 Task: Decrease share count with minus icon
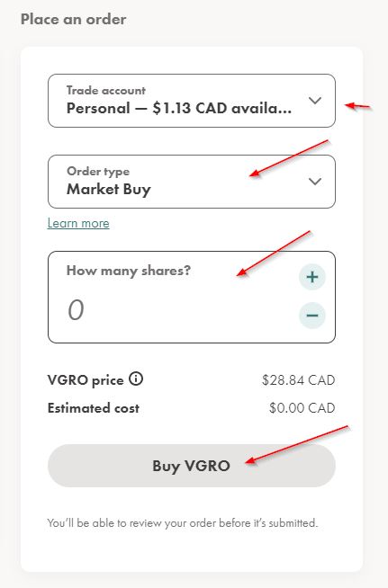(x=312, y=316)
